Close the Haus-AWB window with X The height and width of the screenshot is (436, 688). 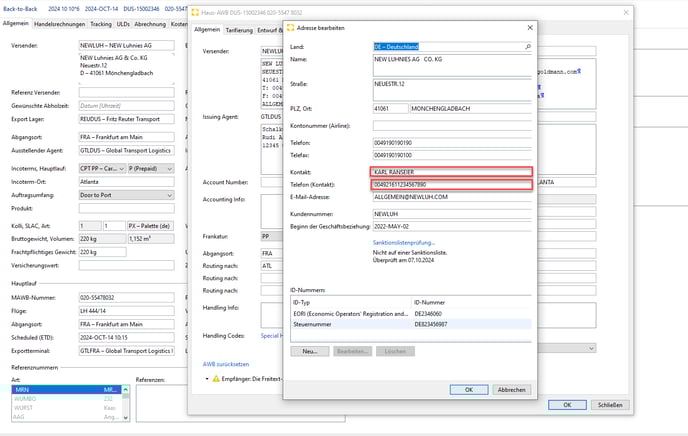[x=626, y=12]
